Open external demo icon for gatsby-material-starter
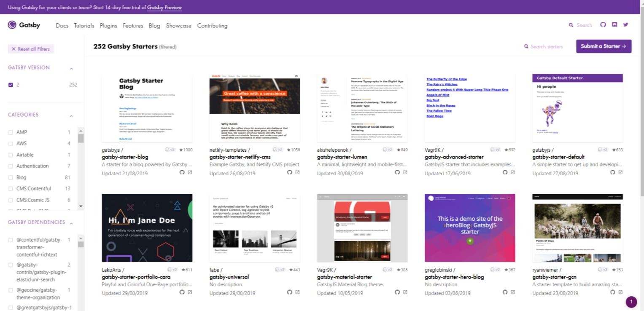The image size is (644, 311). 405,292
